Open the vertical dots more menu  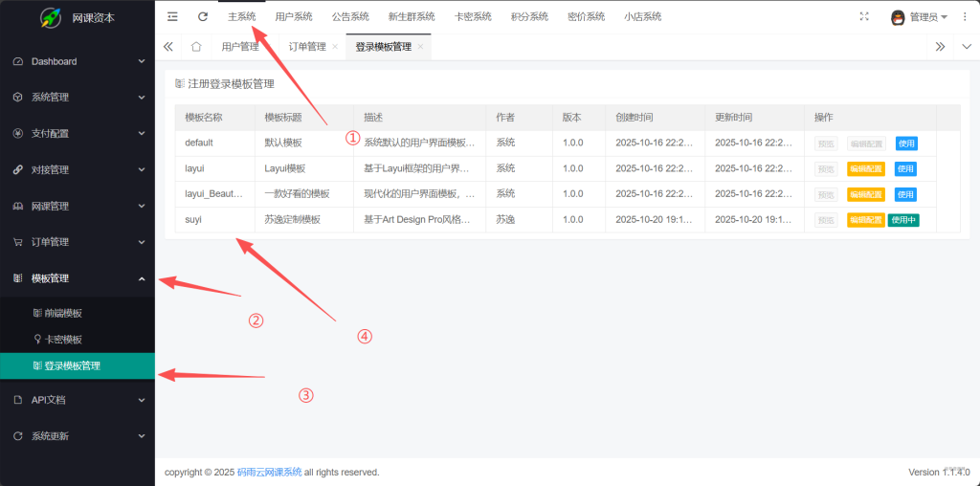pyautogui.click(x=965, y=17)
